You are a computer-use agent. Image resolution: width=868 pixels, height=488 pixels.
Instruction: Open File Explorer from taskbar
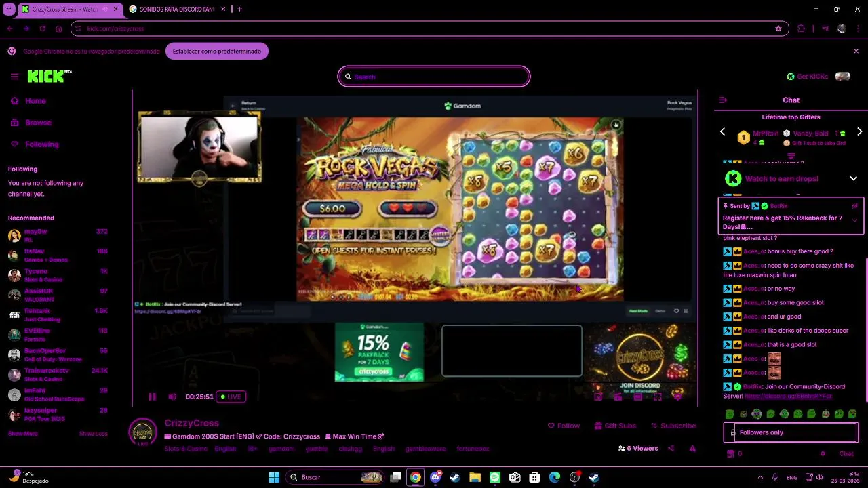475,477
